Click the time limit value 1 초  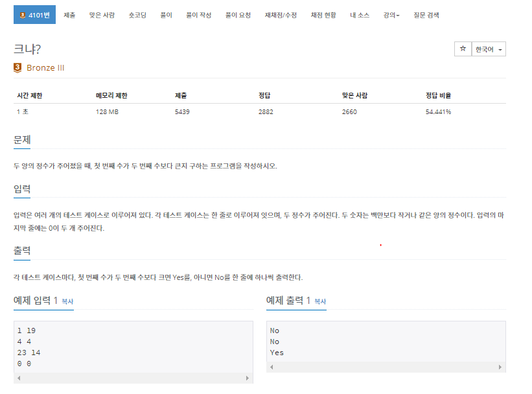click(23, 111)
